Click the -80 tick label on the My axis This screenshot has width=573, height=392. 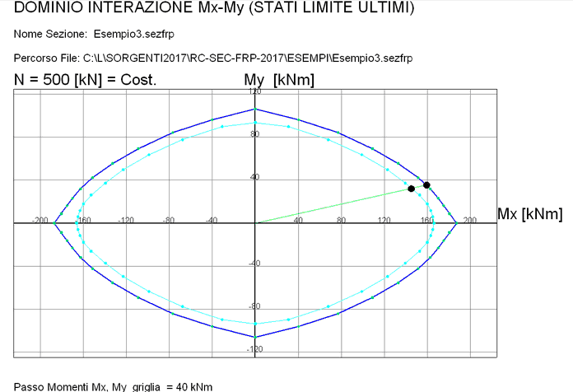(x=254, y=306)
